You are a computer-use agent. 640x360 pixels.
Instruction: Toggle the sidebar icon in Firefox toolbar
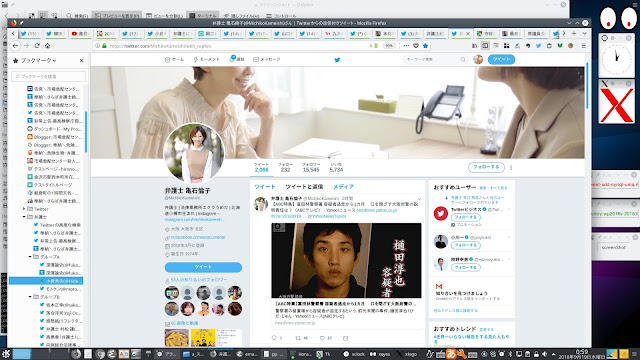click(x=485, y=46)
